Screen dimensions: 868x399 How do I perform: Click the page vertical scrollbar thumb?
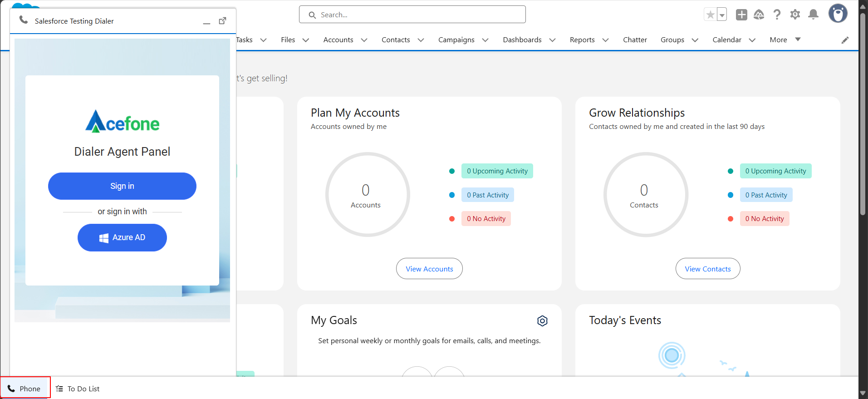click(863, 113)
